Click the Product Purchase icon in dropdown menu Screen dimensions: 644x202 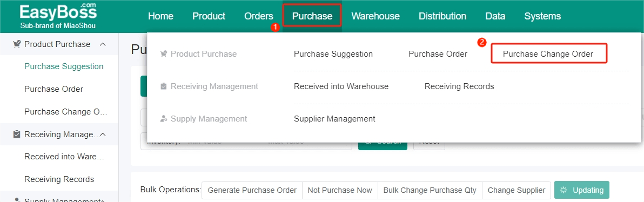point(164,54)
